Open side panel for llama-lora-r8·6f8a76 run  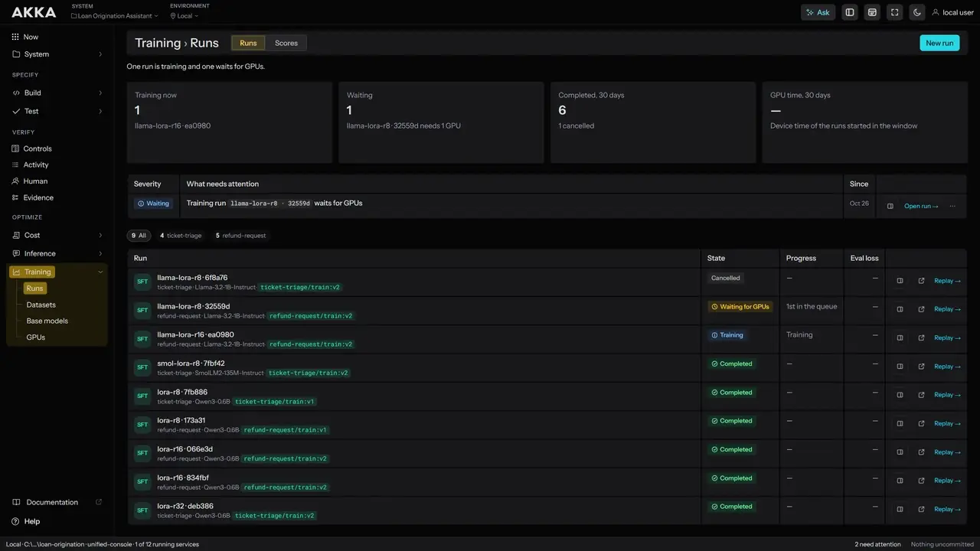pos(900,281)
